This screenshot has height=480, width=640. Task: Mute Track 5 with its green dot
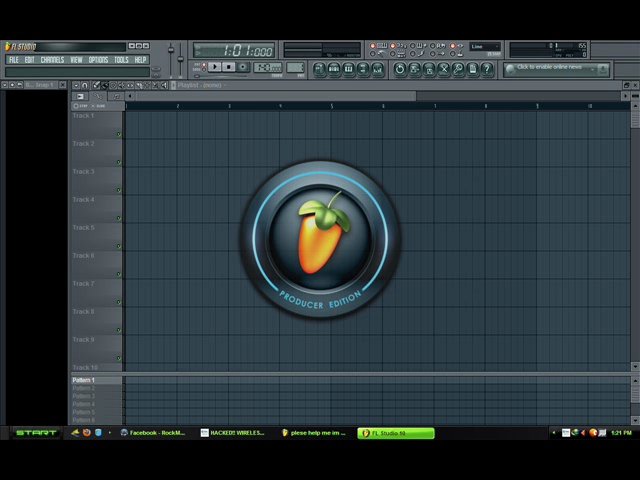[119, 246]
